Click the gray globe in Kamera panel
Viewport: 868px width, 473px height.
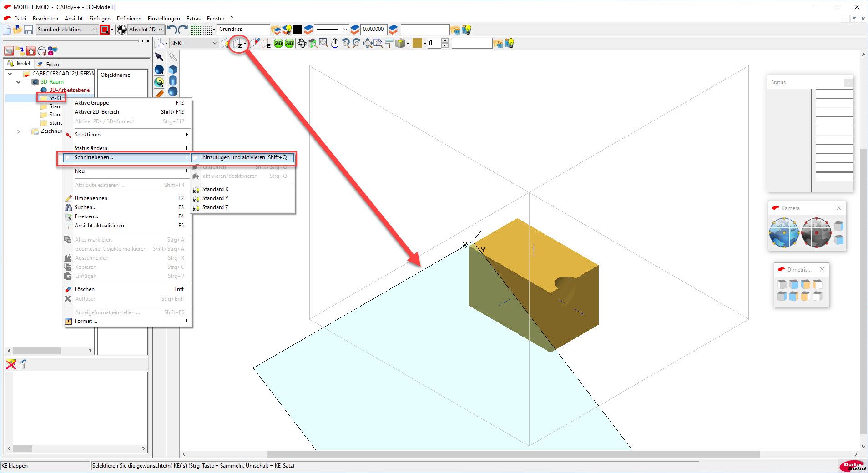[x=816, y=232]
